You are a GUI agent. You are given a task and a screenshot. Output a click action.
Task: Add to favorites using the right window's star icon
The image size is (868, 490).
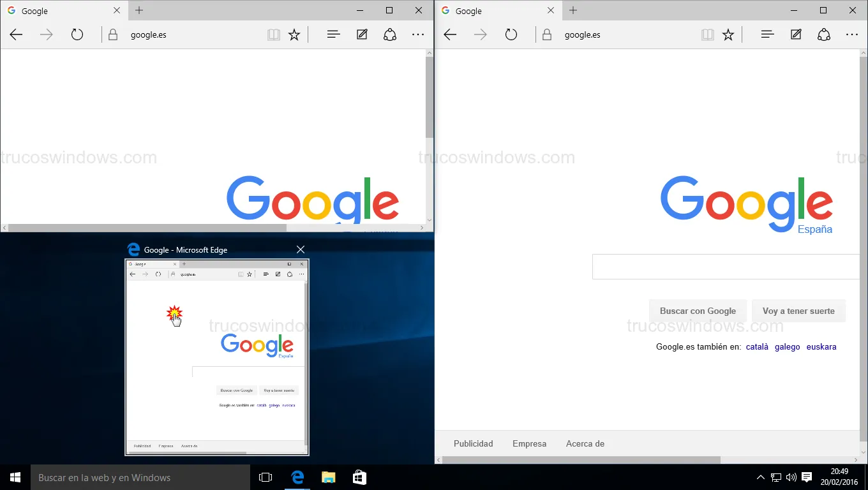tap(728, 35)
